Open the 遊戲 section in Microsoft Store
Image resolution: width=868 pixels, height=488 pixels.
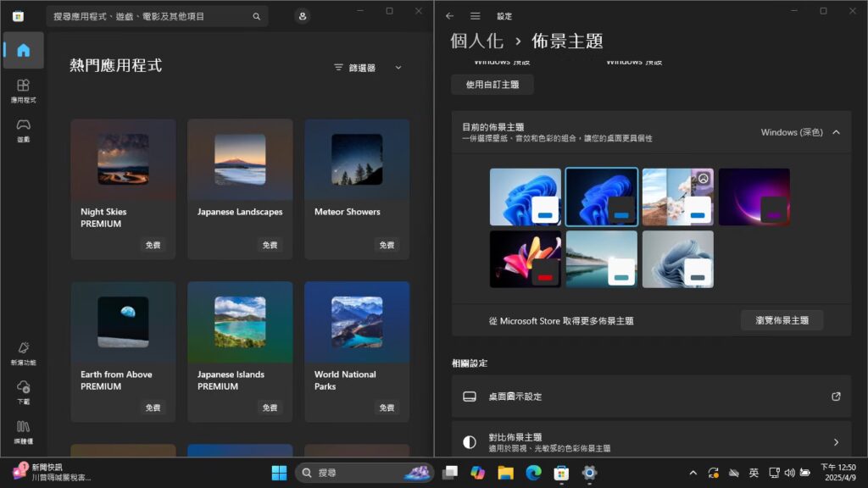tap(23, 127)
